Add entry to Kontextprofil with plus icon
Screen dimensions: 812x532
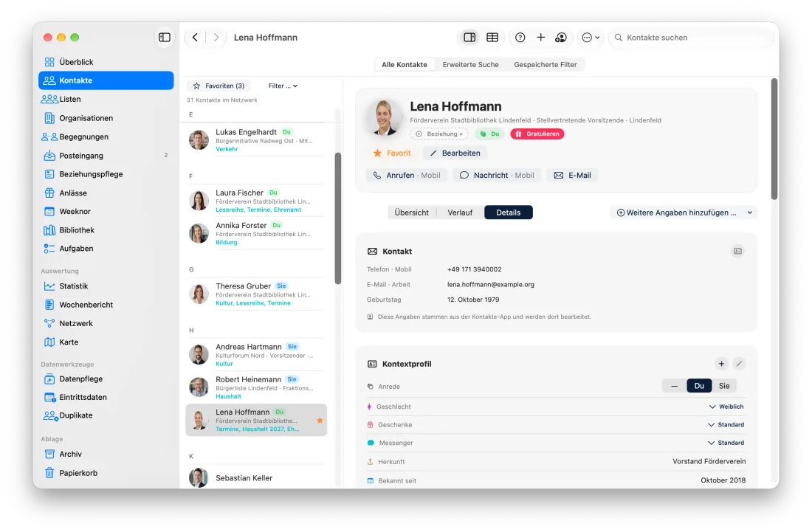721,364
